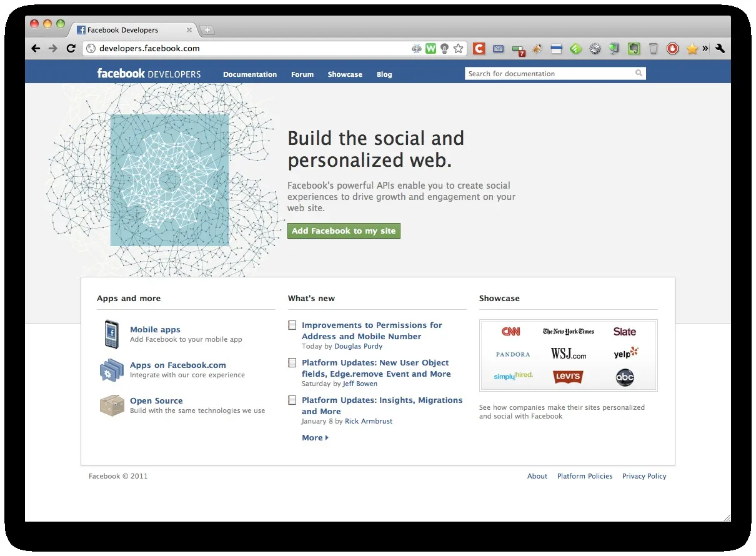
Task: Expand More news with arrow link
Action: [315, 438]
